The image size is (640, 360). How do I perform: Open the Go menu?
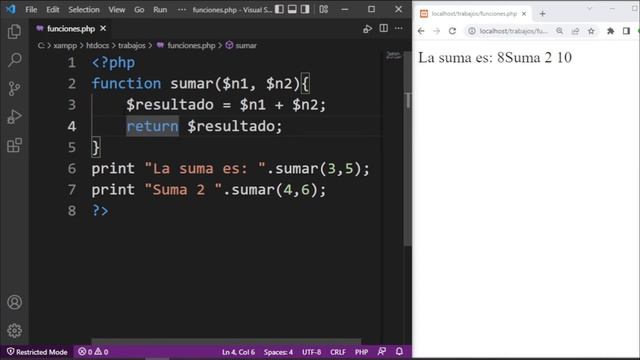coord(139,9)
